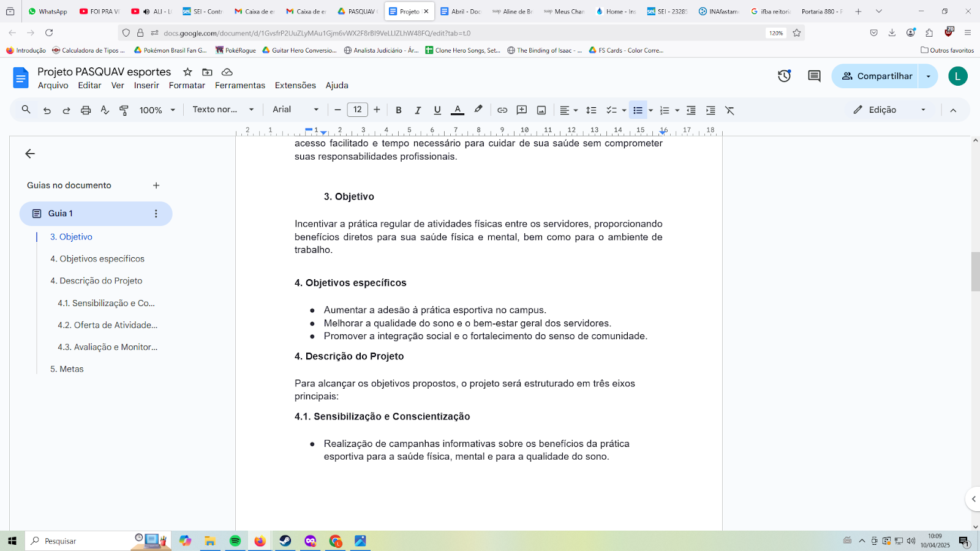This screenshot has height=551, width=980.
Task: Open text color picker A icon
Action: (457, 110)
